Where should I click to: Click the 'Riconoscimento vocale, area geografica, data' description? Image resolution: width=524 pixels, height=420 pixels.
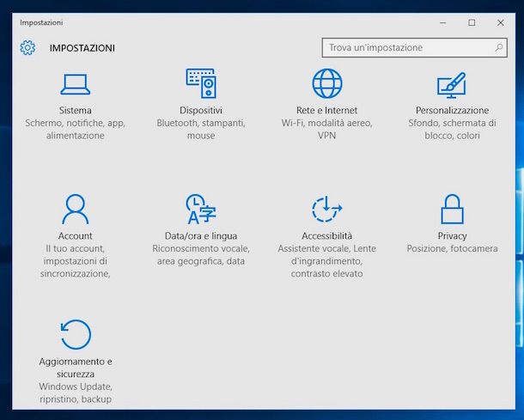(201, 254)
